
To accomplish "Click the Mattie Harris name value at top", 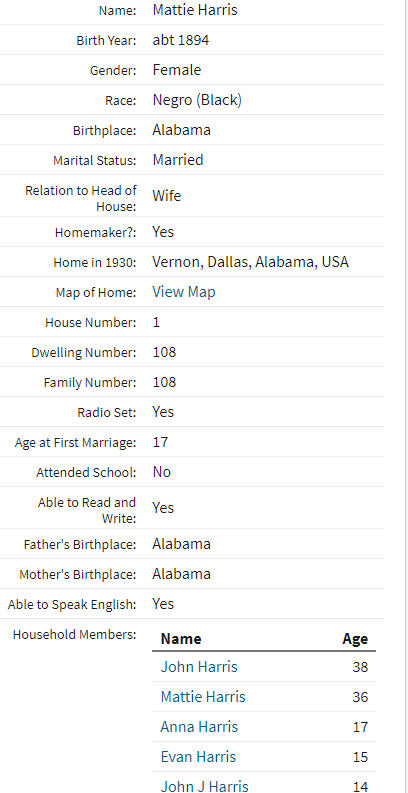I will 195,10.
